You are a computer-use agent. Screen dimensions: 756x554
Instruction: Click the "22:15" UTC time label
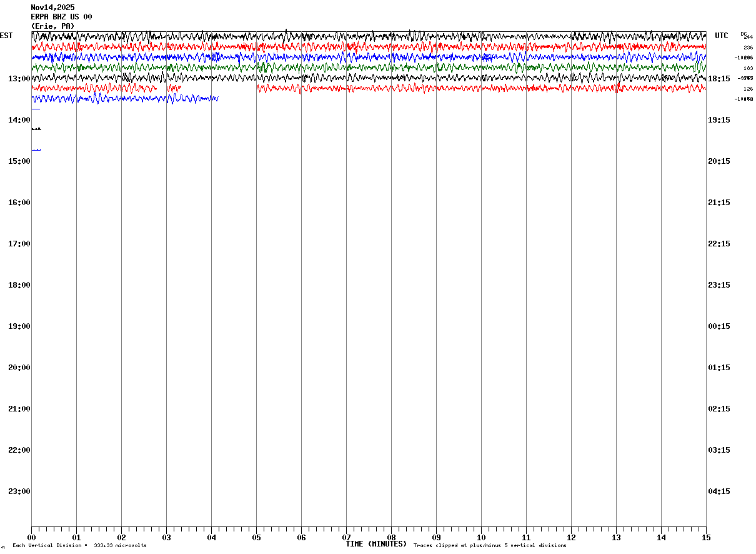(719, 244)
